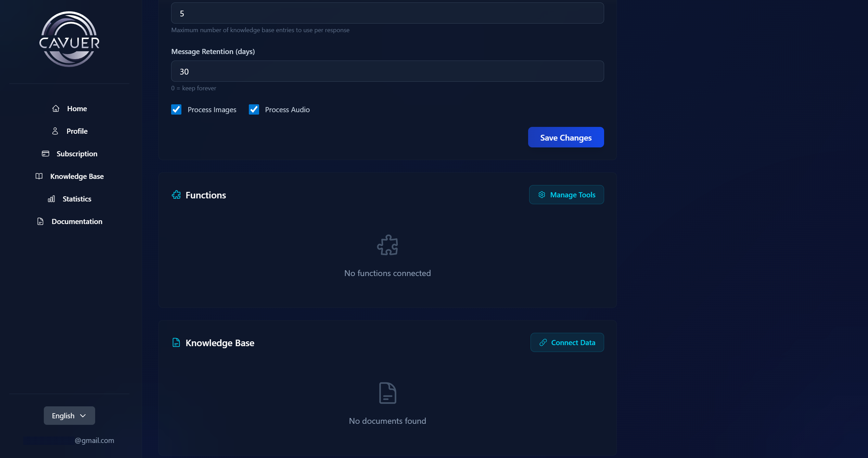Click the link icon in Connect Data
The image size is (868, 458).
coord(543,342)
